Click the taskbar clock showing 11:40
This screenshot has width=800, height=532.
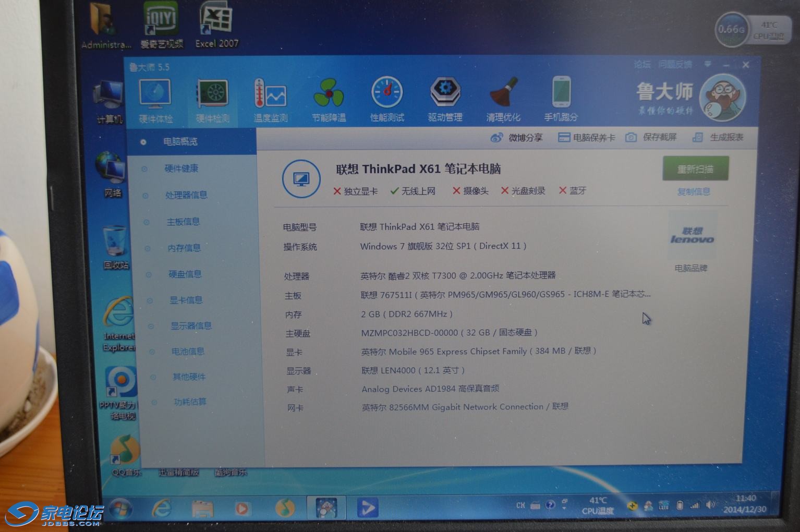[745, 503]
